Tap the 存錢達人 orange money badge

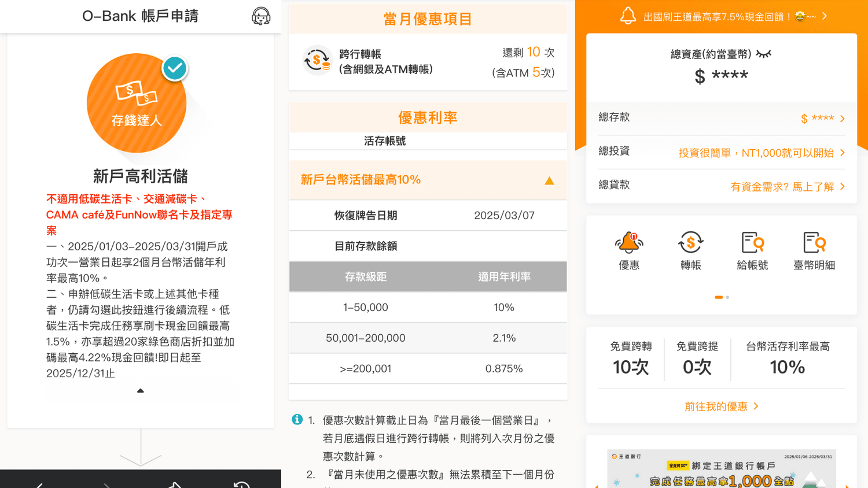pyautogui.click(x=137, y=103)
